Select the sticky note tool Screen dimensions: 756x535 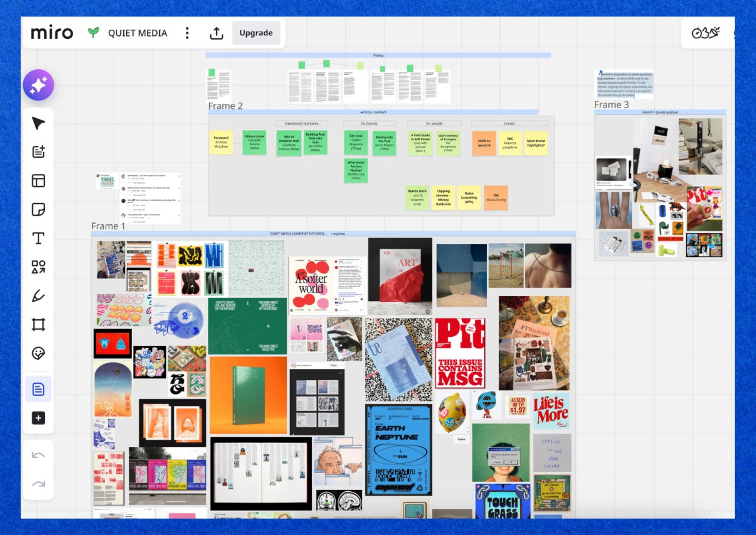pyautogui.click(x=38, y=210)
